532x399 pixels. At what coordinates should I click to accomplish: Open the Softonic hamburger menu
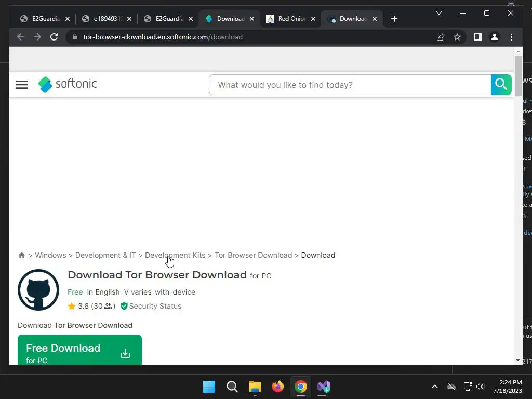coord(22,85)
